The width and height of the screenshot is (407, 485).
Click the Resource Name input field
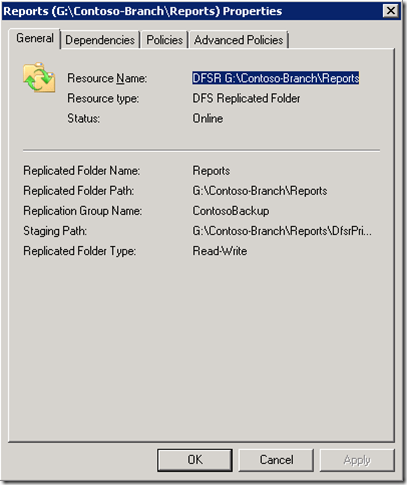point(276,78)
